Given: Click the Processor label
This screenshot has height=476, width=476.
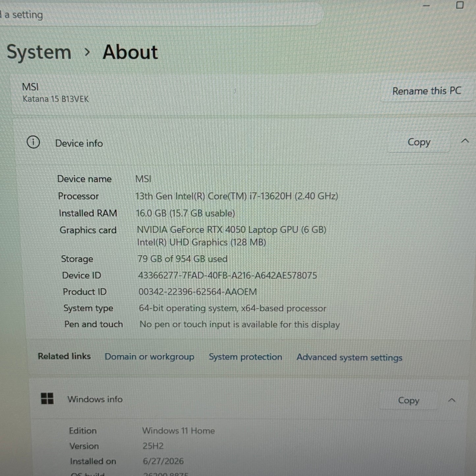Looking at the screenshot, I should click(78, 196).
